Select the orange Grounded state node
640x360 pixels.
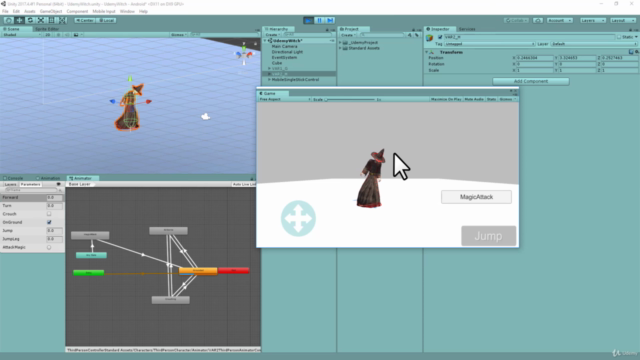tap(198, 271)
